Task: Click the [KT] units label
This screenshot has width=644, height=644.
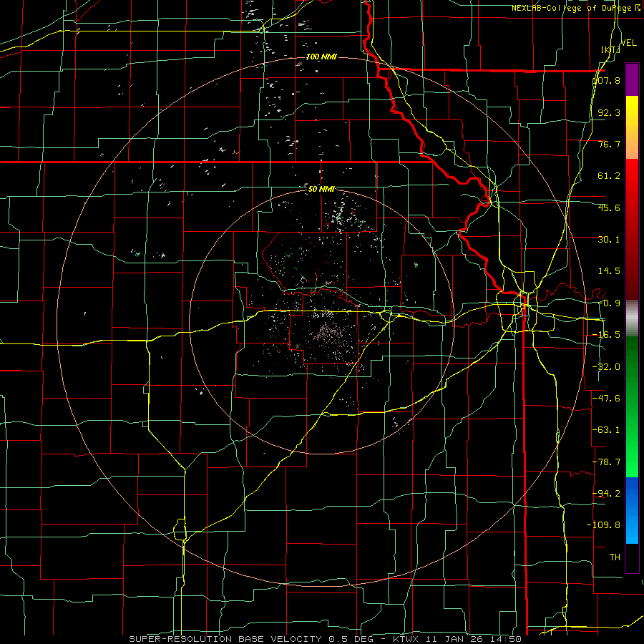Action: click(x=611, y=49)
